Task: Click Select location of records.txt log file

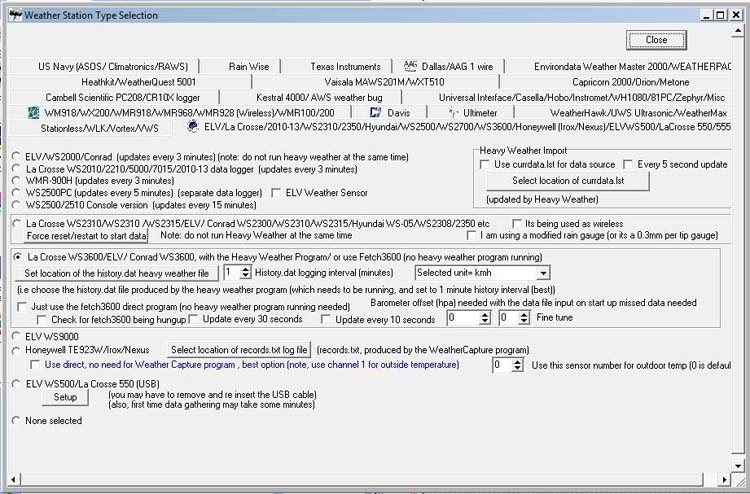Action: 239,350
